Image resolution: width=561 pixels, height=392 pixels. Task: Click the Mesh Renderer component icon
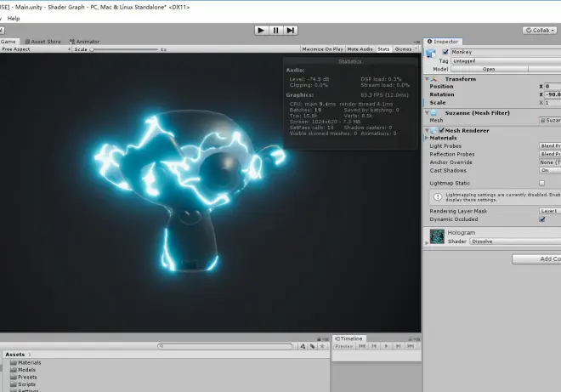[433, 131]
